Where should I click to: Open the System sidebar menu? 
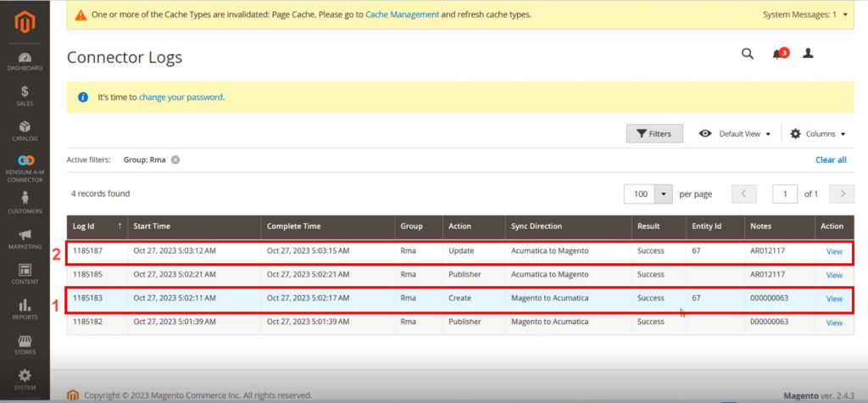[25, 380]
